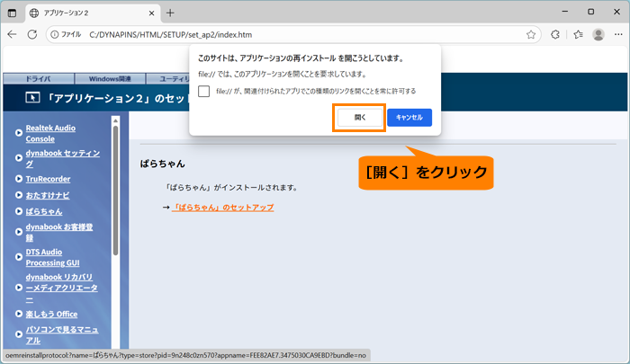
Task: Open the ぱらちゃん sidebar link
Action: tap(44, 211)
